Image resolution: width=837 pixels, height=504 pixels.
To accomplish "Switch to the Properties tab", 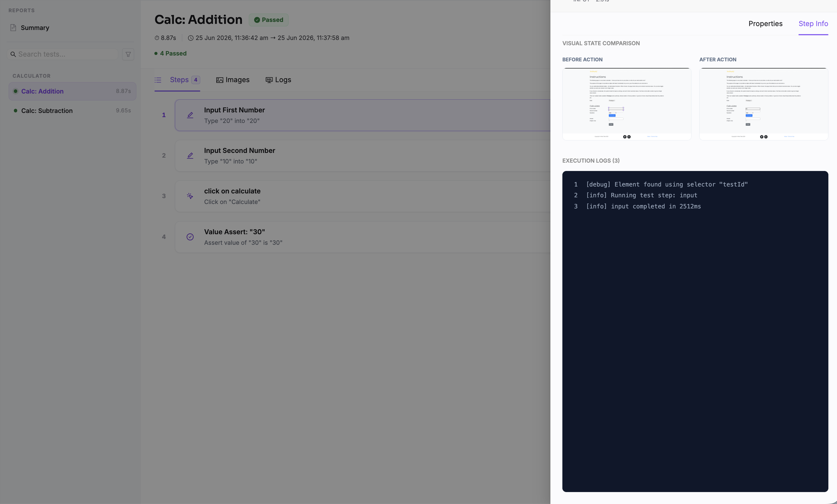I will click(x=765, y=23).
